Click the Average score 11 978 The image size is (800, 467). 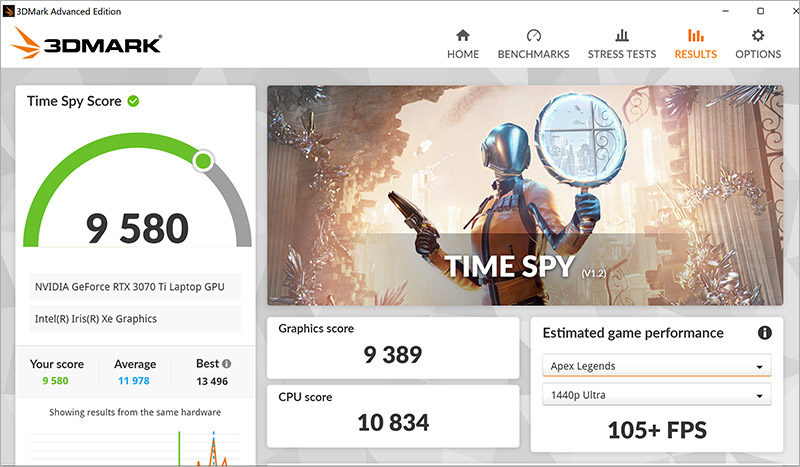pos(134,381)
